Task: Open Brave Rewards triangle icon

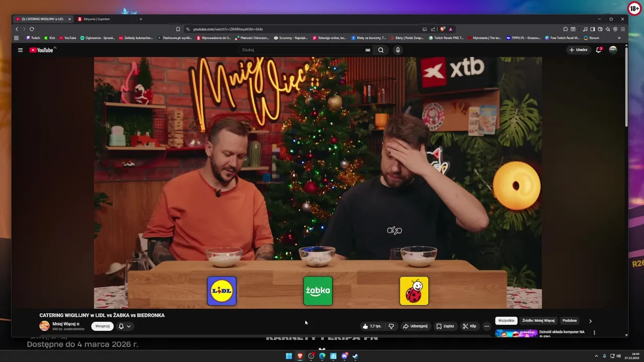Action: pos(451,29)
